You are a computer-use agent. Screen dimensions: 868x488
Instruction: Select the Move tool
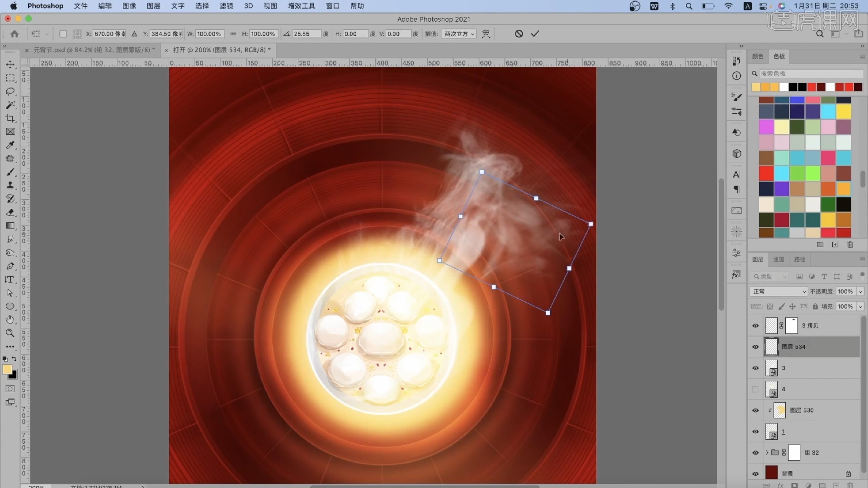pyautogui.click(x=10, y=65)
